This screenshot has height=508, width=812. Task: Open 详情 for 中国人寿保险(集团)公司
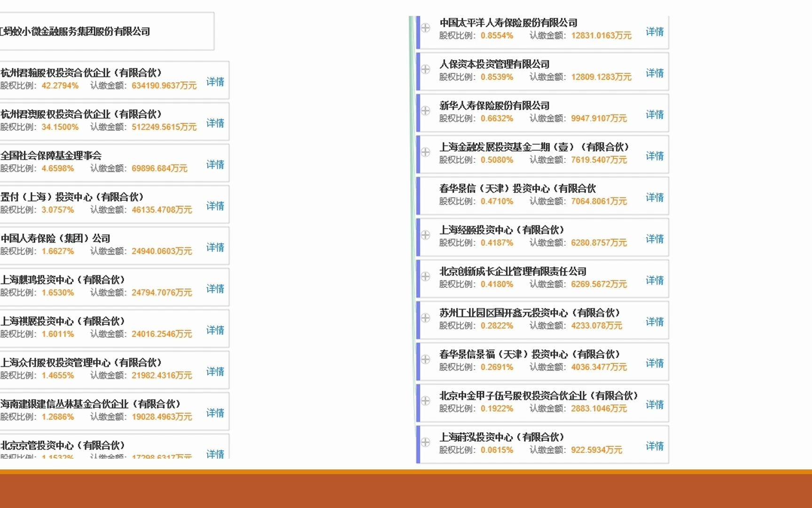(x=215, y=247)
